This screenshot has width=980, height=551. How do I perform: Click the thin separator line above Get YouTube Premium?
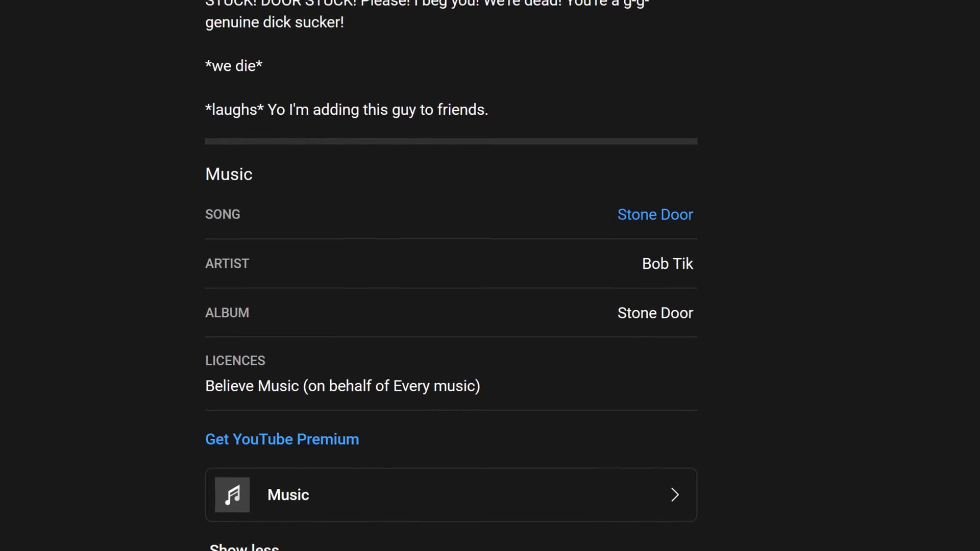click(x=451, y=410)
